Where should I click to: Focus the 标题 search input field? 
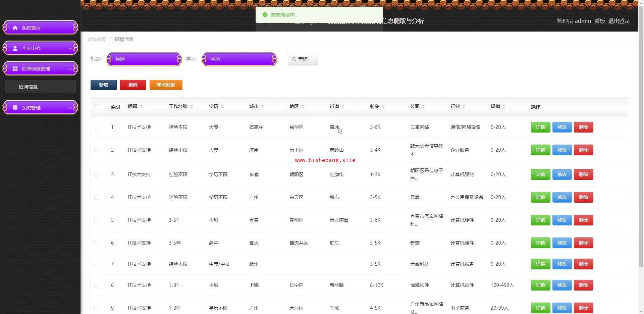point(144,59)
